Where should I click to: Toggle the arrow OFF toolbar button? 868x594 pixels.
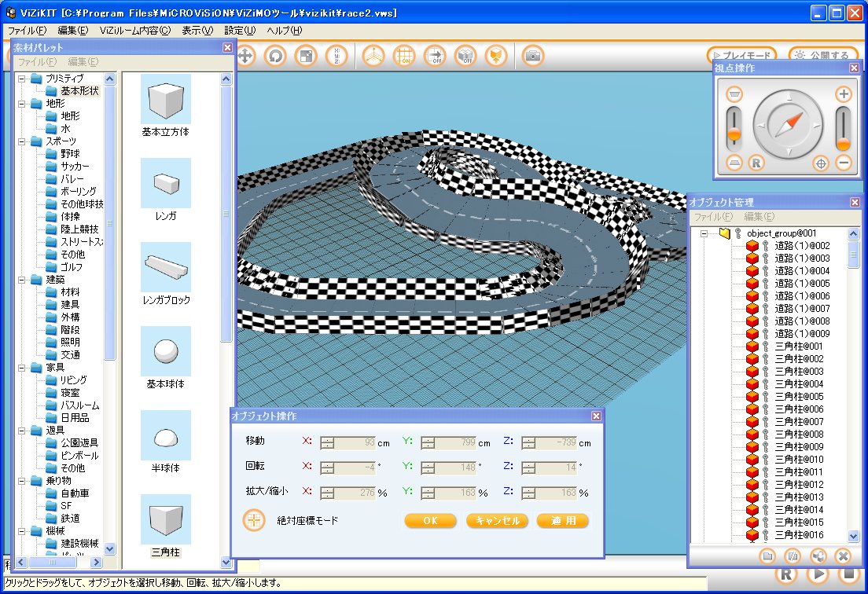(435, 56)
